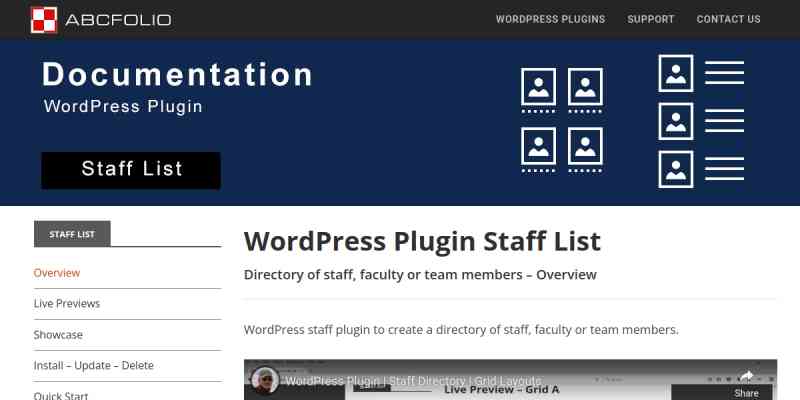Go to Contact Us page
Viewport: 800px width, 400px height.
729,19
